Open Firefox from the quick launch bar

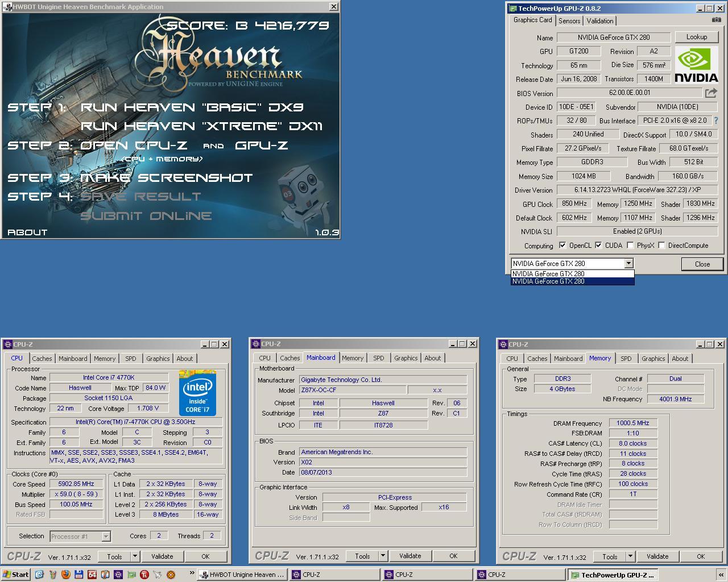click(x=65, y=575)
